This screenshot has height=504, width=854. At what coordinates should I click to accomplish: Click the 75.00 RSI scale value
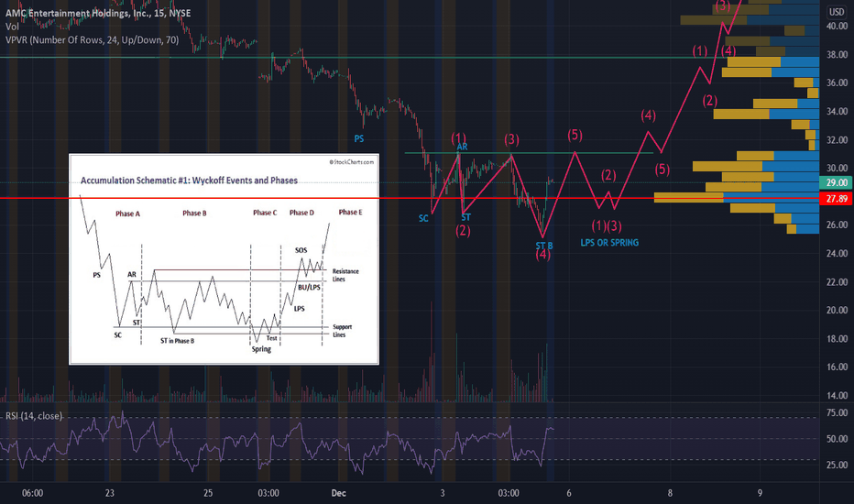pyautogui.click(x=837, y=413)
